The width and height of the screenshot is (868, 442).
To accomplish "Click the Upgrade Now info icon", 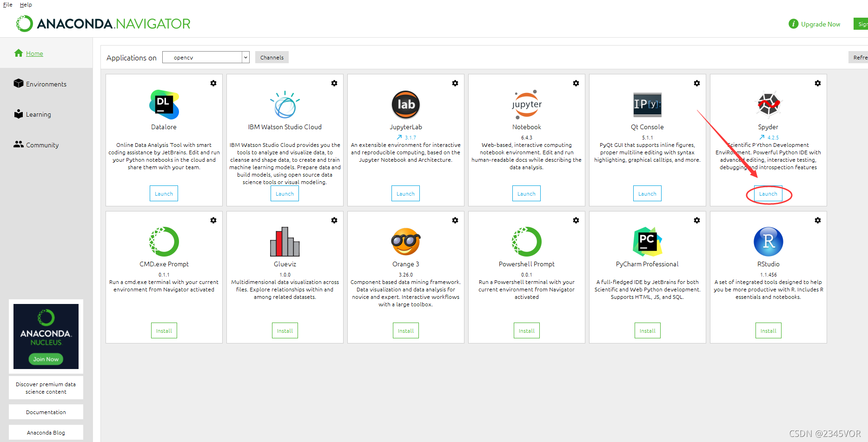I will pyautogui.click(x=794, y=24).
